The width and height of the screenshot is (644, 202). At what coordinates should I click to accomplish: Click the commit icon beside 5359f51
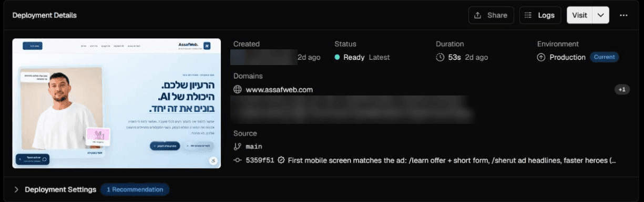coord(238,160)
